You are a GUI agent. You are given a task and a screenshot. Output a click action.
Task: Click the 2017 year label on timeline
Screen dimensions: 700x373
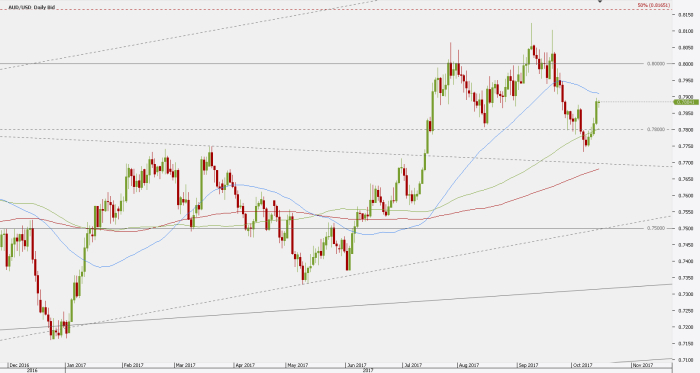point(368,370)
